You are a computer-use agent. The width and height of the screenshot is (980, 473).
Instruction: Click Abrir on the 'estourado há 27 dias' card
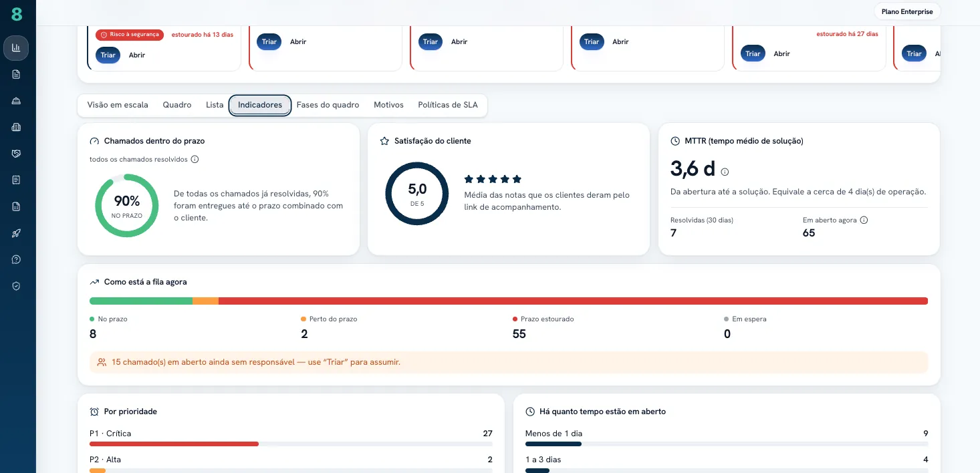pos(782,54)
